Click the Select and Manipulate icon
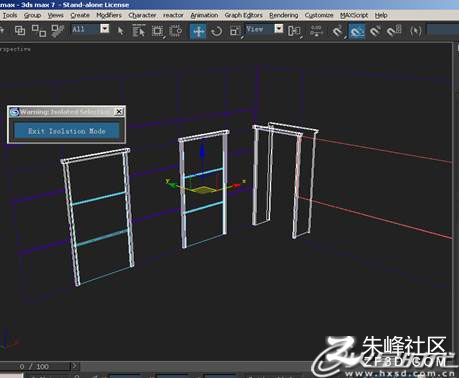Viewport: 459px width, 378px height. point(316,31)
